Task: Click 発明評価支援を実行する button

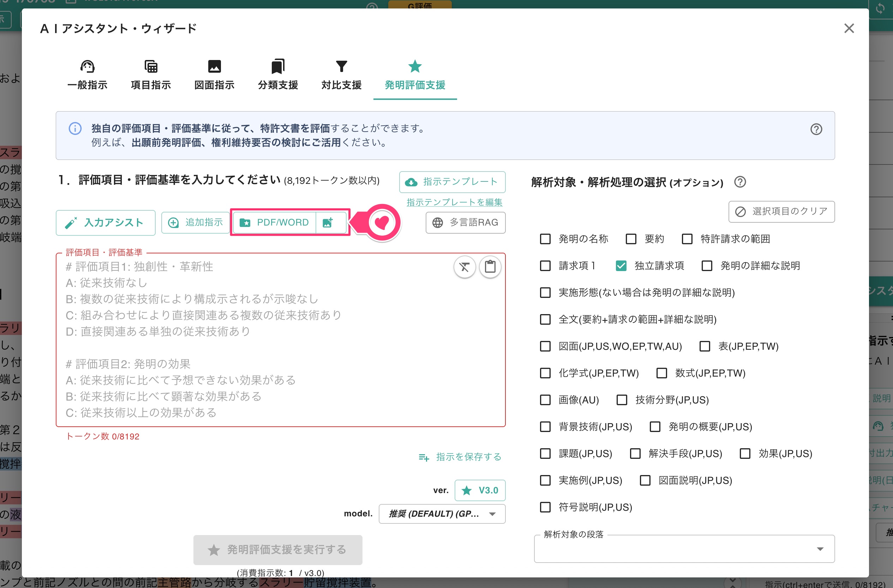Action: pos(278,550)
